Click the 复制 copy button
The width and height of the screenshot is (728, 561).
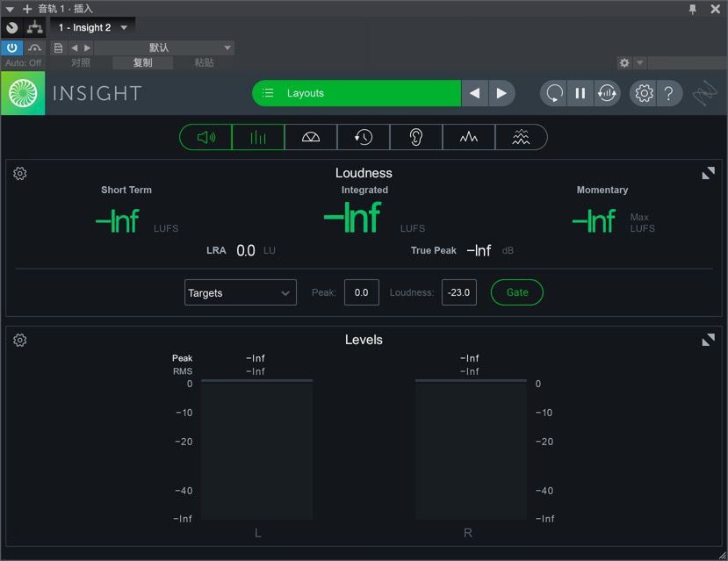[x=142, y=62]
